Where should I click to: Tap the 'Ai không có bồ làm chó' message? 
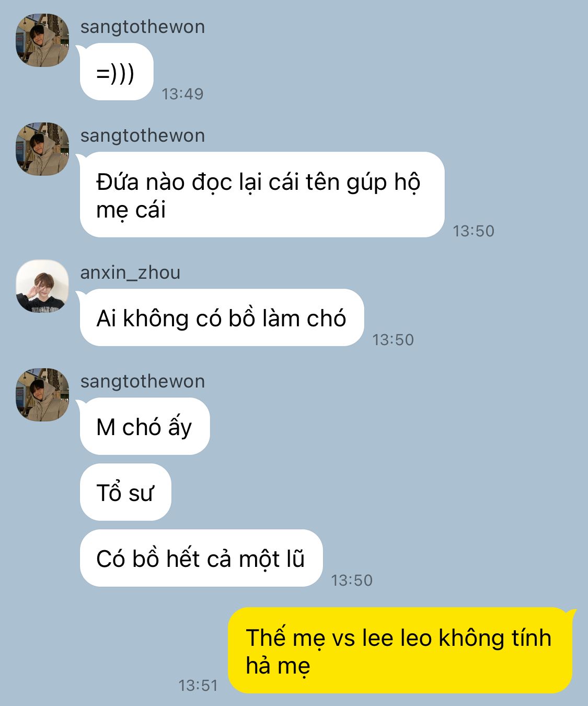222,317
